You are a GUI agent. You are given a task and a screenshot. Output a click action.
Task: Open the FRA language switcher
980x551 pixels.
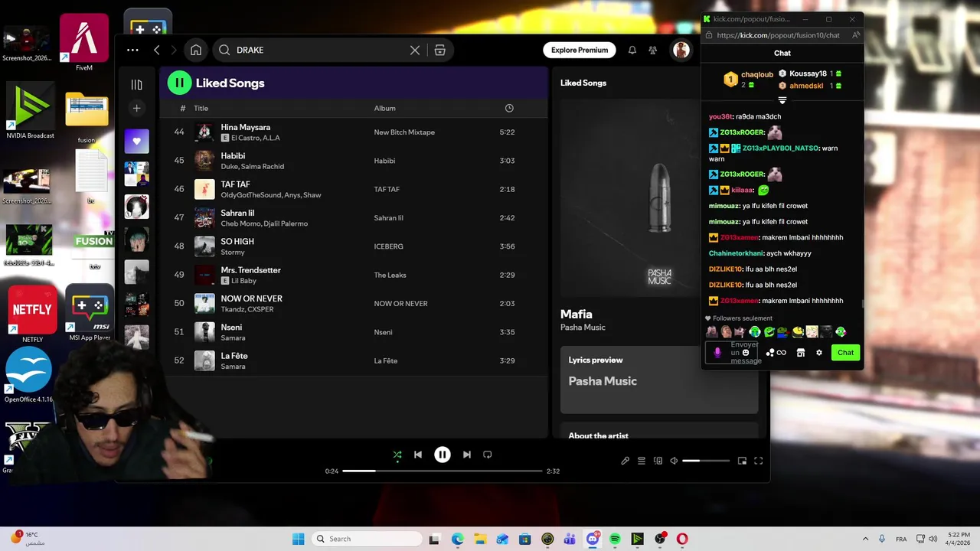coord(901,539)
